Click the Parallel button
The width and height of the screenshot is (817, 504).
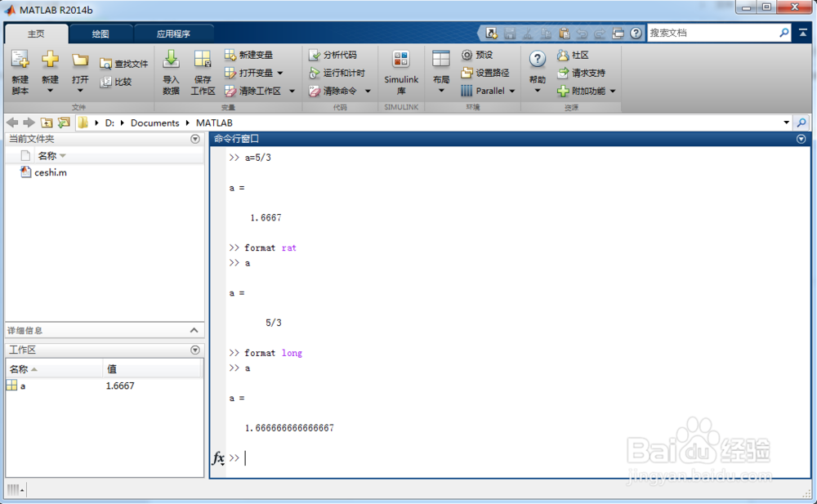483,91
